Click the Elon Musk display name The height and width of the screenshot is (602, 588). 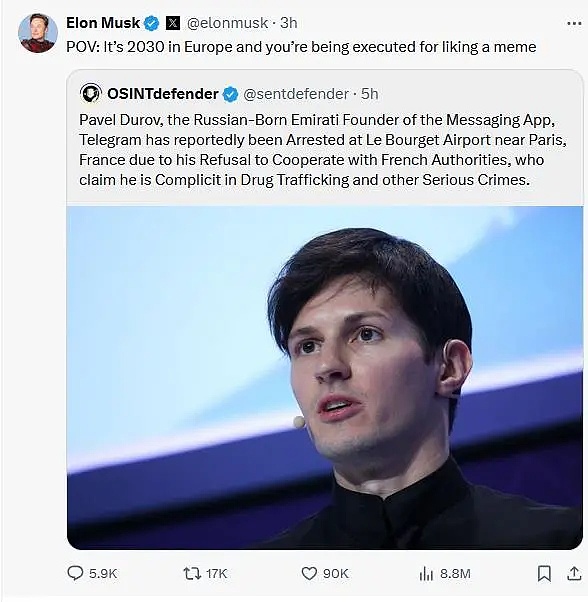tap(103, 23)
